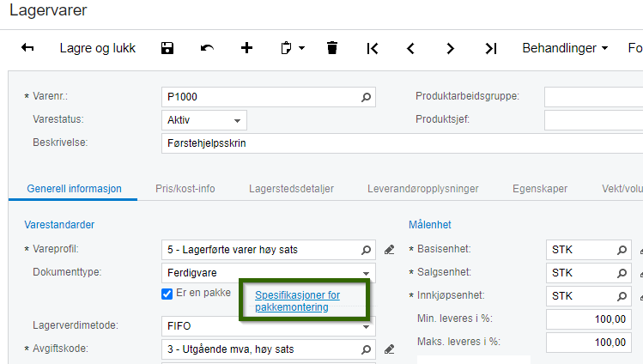Open the Varestatus dropdown
This screenshot has width=643, height=364.
pyautogui.click(x=237, y=120)
